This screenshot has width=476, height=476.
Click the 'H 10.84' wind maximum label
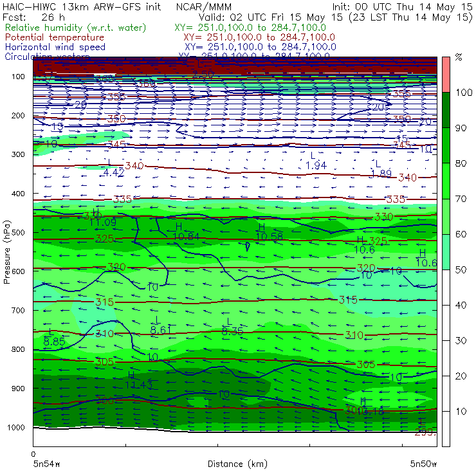pos(186,232)
